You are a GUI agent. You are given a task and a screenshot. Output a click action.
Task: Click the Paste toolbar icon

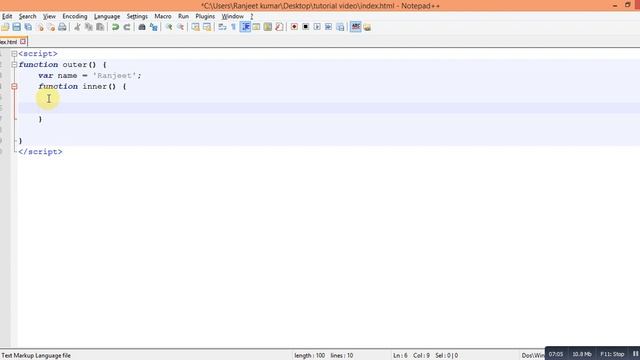coord(100,27)
